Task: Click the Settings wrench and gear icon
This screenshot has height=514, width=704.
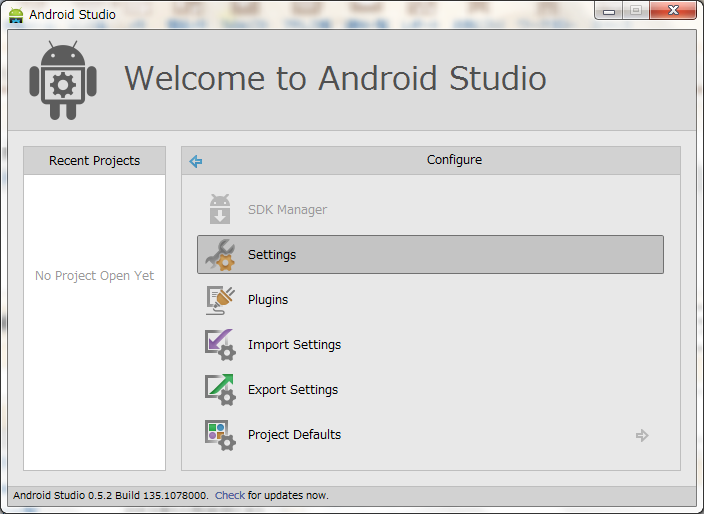Action: 220,255
